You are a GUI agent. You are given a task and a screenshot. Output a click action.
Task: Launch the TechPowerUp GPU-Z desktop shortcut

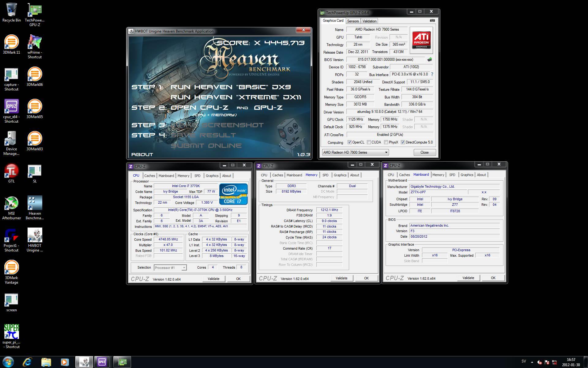pyautogui.click(x=35, y=15)
